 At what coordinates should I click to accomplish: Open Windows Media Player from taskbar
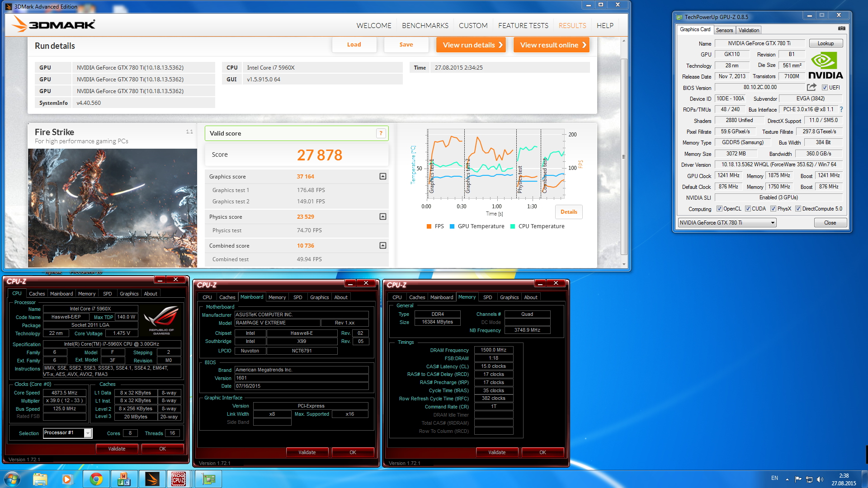pyautogui.click(x=67, y=479)
